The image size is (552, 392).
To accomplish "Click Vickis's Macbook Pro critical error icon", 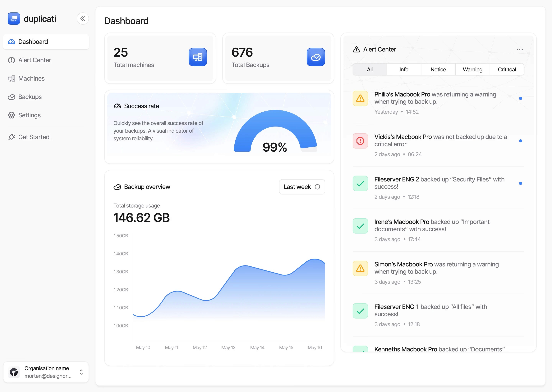I will tap(360, 141).
